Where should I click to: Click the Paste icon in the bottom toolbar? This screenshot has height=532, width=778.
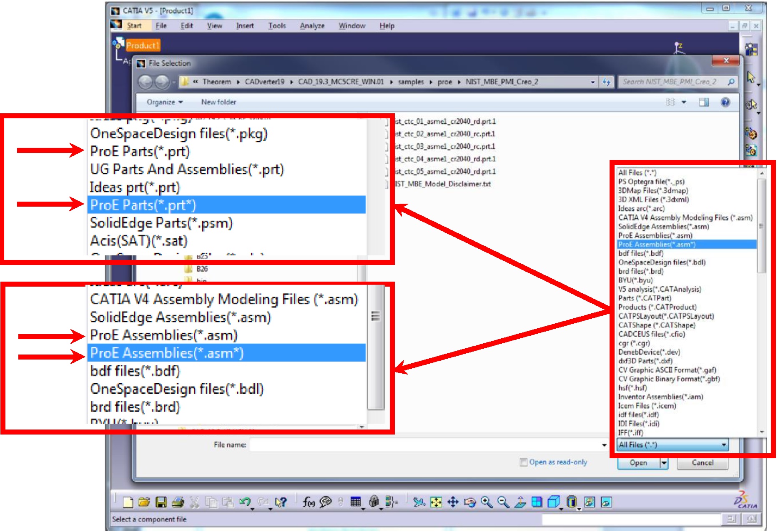pos(228,502)
